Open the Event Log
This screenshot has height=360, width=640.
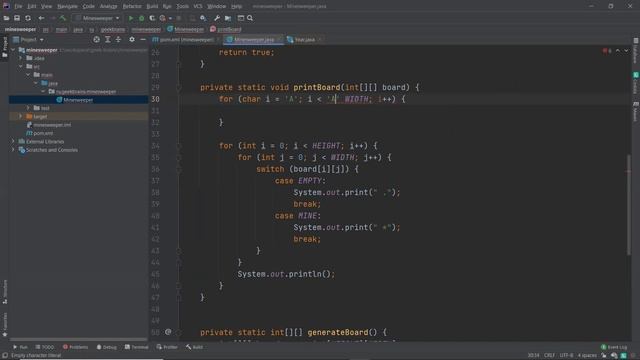[614, 347]
